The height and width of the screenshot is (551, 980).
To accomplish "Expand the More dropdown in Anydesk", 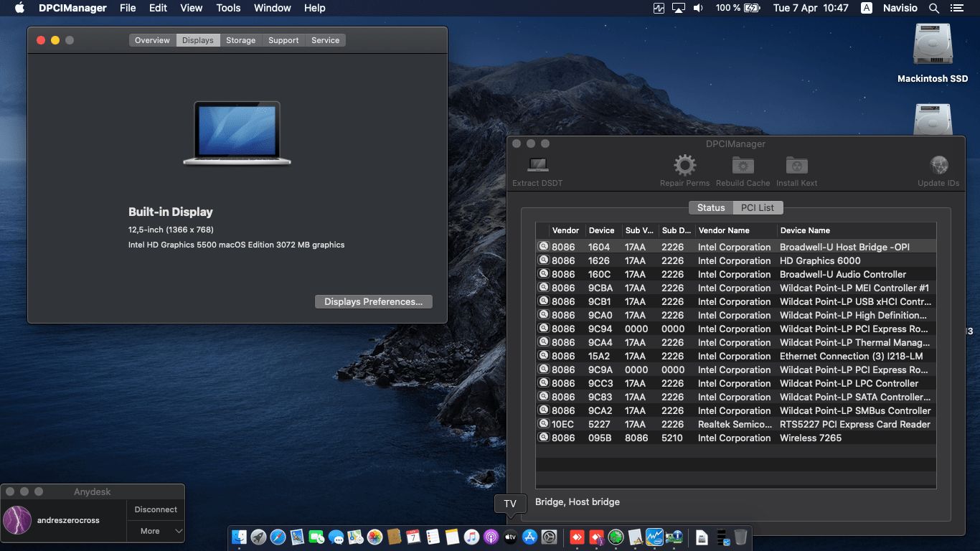I will 156,531.
